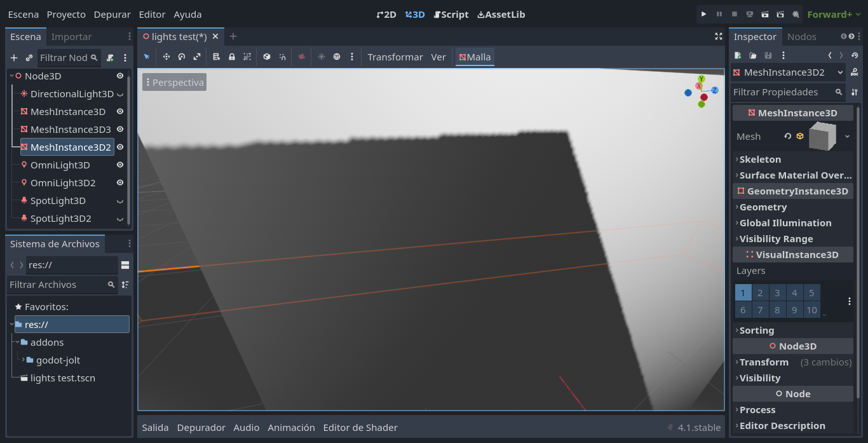Expand the Transform section in the Inspector
The image size is (868, 443).
point(736,362)
